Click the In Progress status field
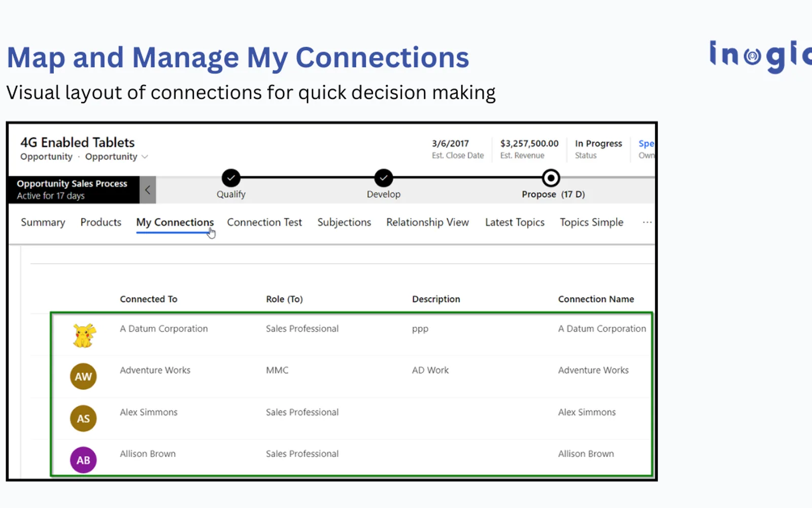 (x=598, y=144)
